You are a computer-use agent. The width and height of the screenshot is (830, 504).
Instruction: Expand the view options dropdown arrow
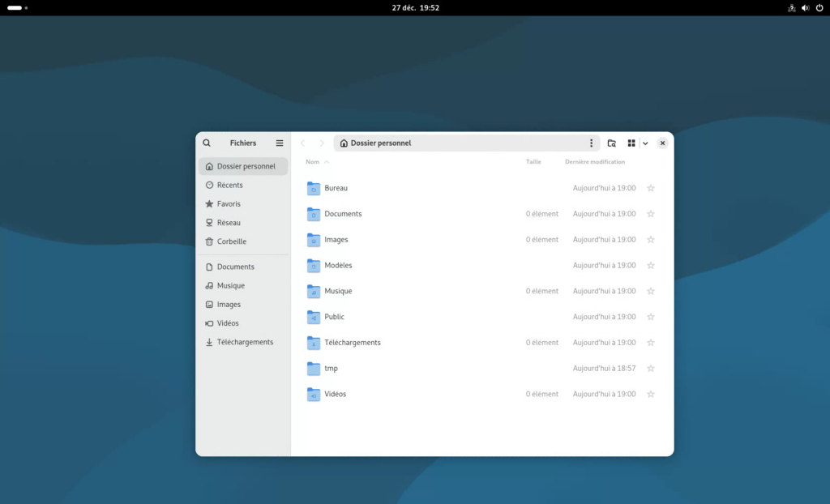(x=645, y=143)
